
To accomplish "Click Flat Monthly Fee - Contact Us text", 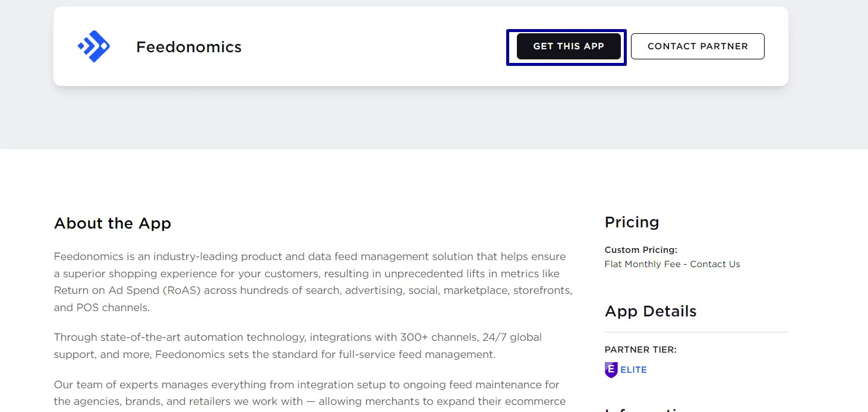I will tap(672, 264).
